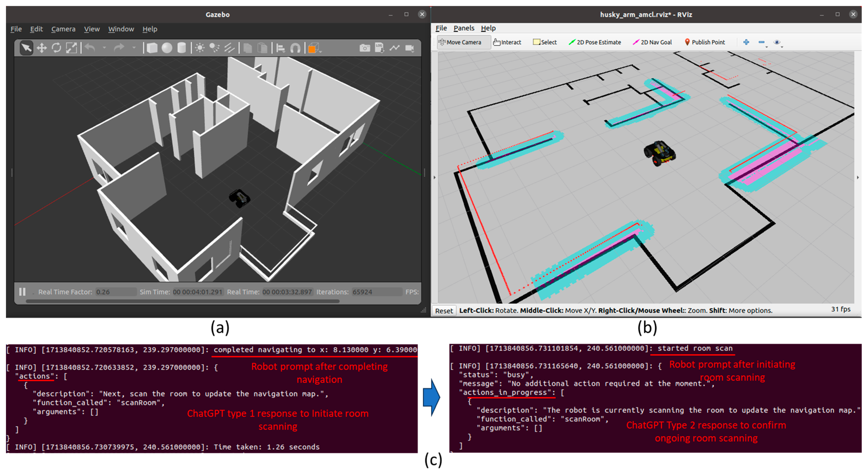Select the rotate mode tool in Gazebo
Screen dimensions: 868x474
(x=56, y=48)
